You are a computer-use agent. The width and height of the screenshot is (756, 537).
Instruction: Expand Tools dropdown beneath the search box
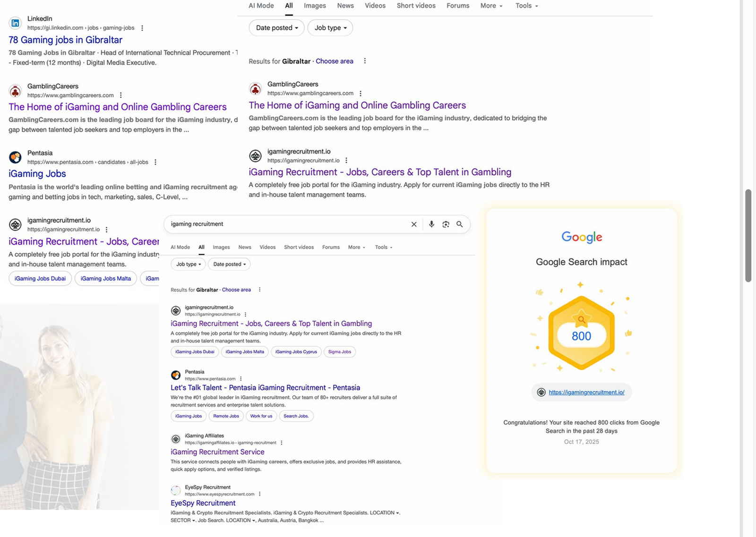pos(383,247)
